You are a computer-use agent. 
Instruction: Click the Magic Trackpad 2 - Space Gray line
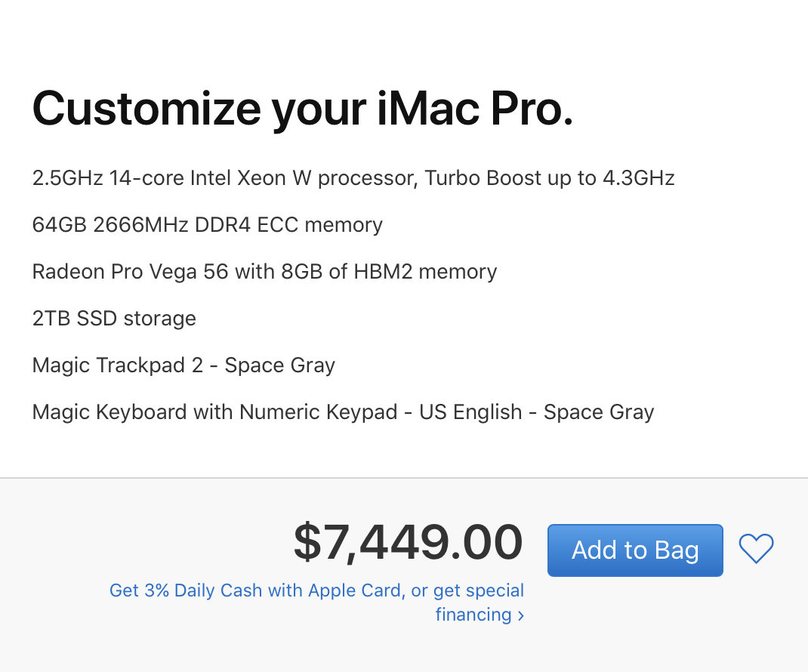(183, 365)
